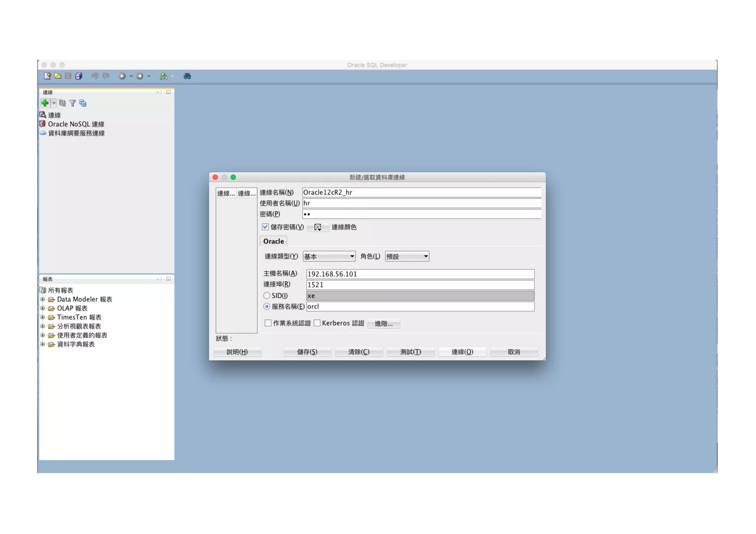
Task: Open the 進階... advanced button
Action: tap(384, 323)
